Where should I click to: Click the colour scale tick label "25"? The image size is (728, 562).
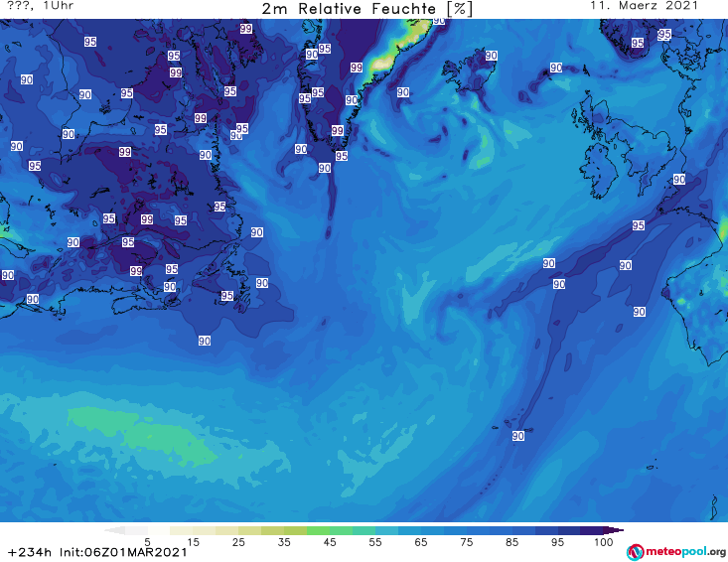click(x=238, y=542)
